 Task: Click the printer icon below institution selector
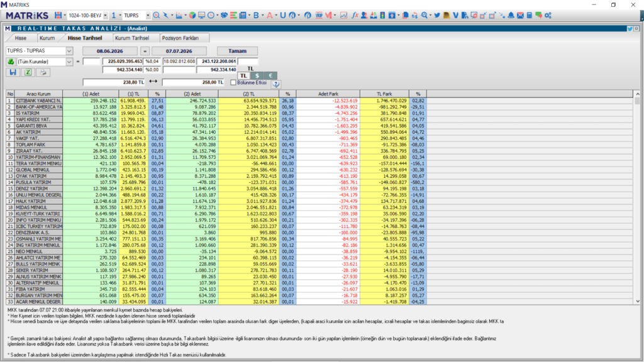point(43,72)
